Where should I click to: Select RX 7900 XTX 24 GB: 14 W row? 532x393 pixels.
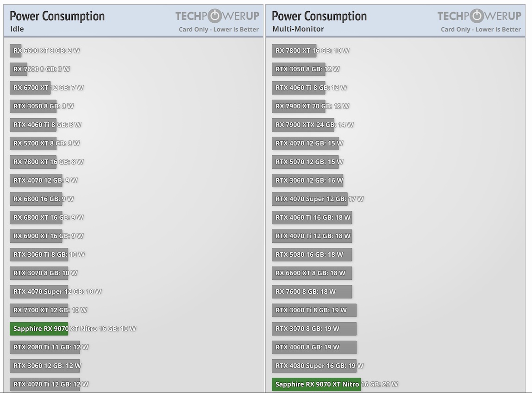303,125
